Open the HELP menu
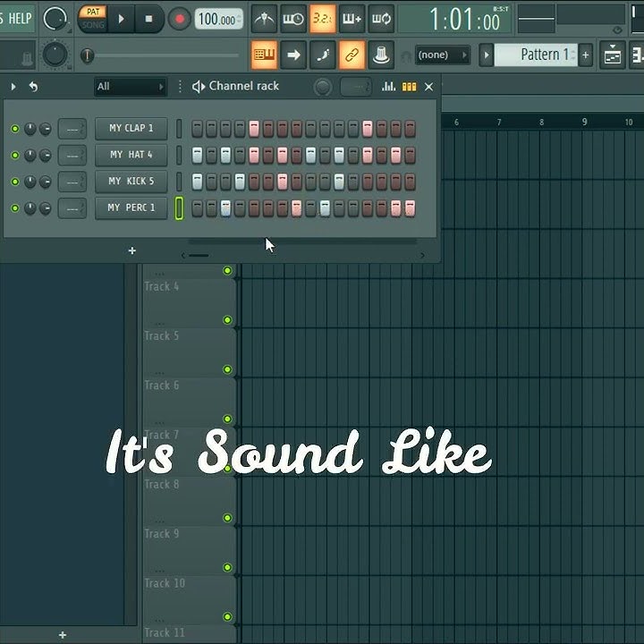 [20, 19]
